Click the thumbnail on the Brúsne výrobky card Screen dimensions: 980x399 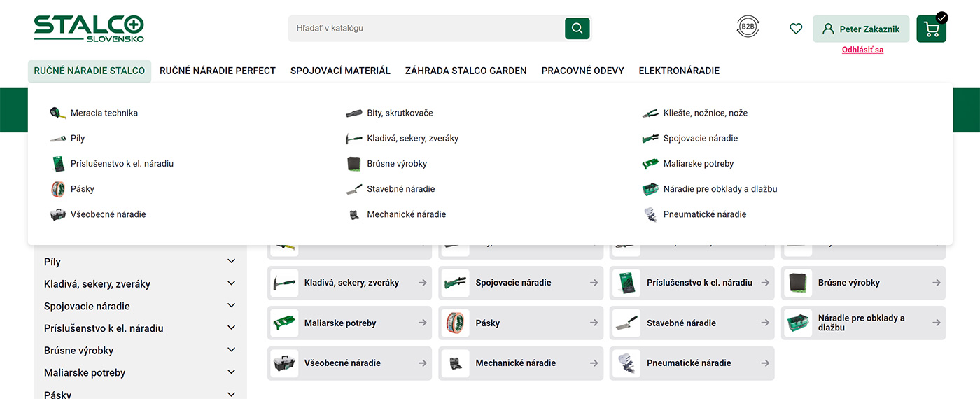(798, 283)
